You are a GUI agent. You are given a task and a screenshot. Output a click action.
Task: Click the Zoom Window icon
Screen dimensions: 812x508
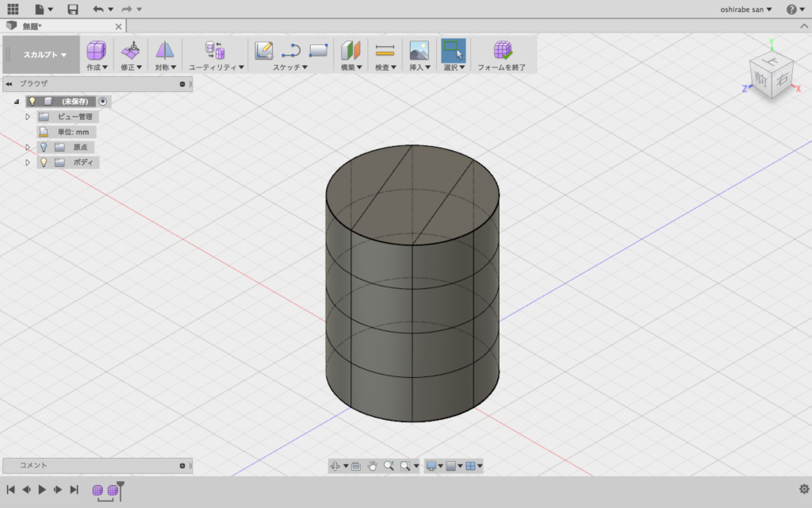pyautogui.click(x=405, y=466)
